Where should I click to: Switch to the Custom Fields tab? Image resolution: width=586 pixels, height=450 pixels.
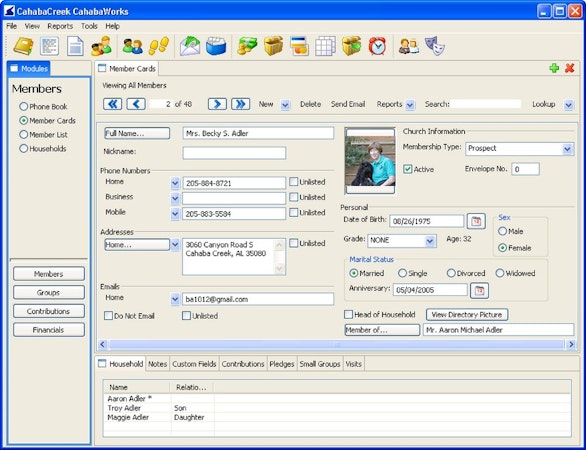tap(194, 364)
